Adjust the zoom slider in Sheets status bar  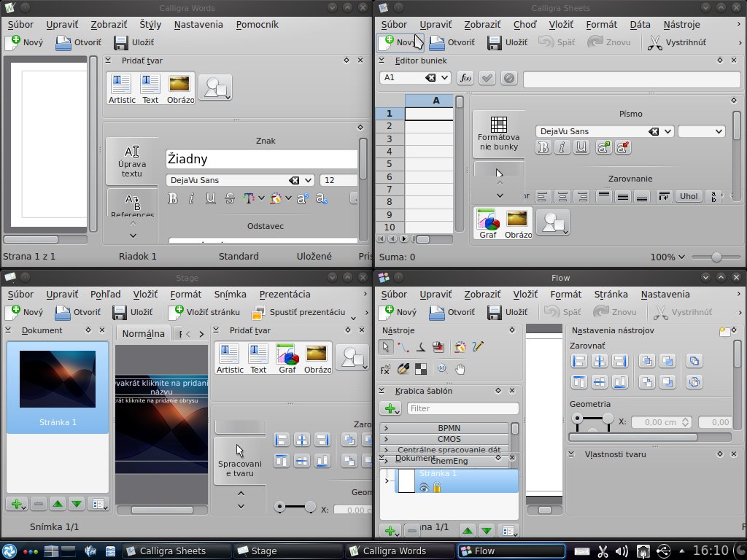[716, 257]
